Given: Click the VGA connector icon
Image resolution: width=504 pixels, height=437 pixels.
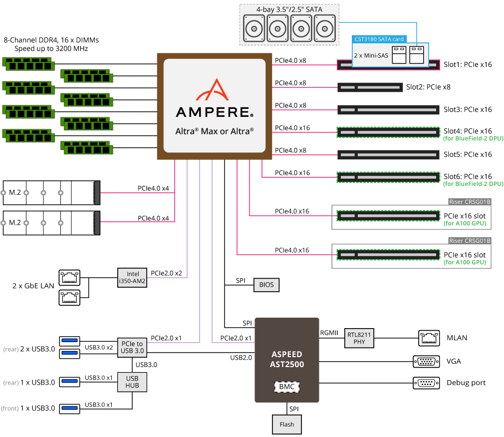Looking at the screenshot, I should 426,362.
